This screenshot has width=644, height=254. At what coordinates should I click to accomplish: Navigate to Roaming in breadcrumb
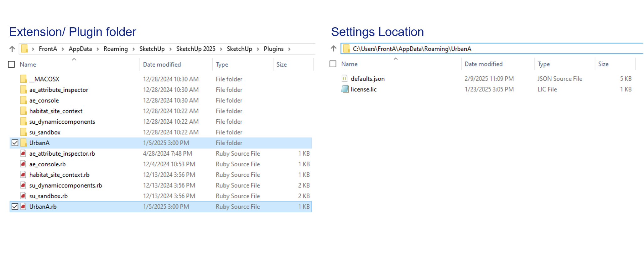coord(116,49)
